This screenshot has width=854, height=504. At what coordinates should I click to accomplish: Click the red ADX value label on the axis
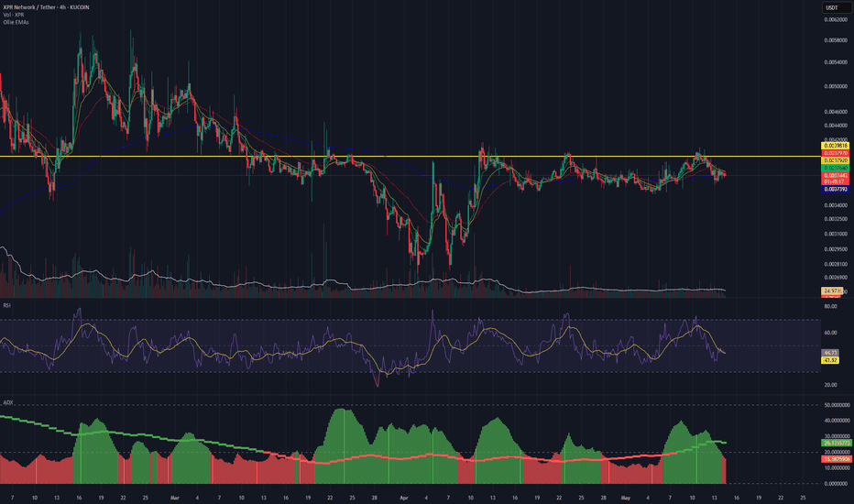pos(836,459)
